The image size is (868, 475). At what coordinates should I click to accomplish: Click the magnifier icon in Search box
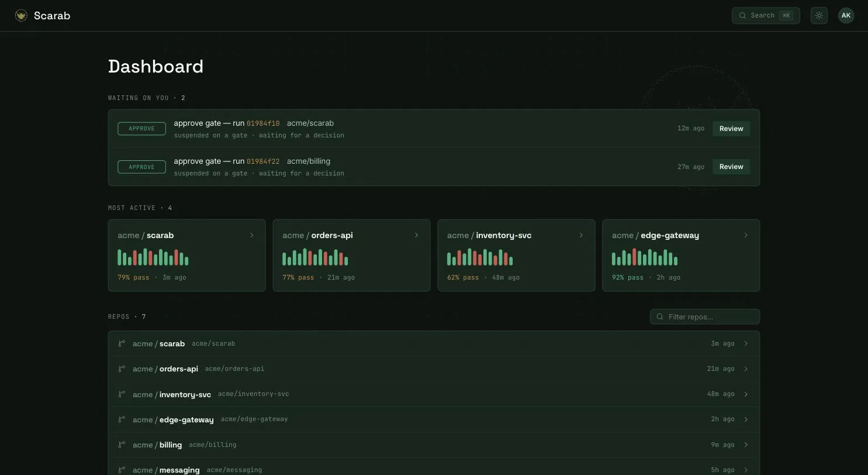[x=742, y=16]
